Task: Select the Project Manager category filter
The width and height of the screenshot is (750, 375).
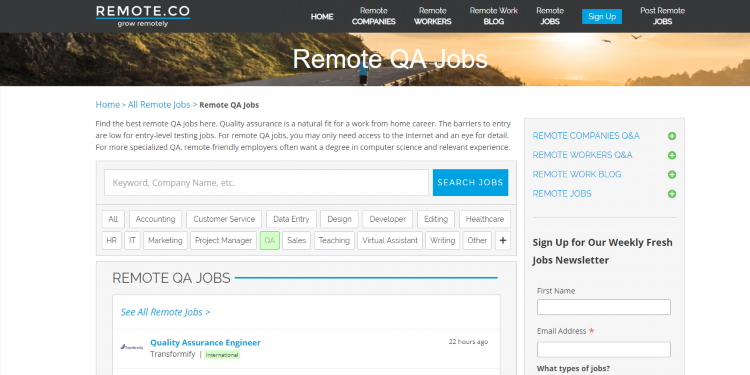Action: pyautogui.click(x=223, y=241)
